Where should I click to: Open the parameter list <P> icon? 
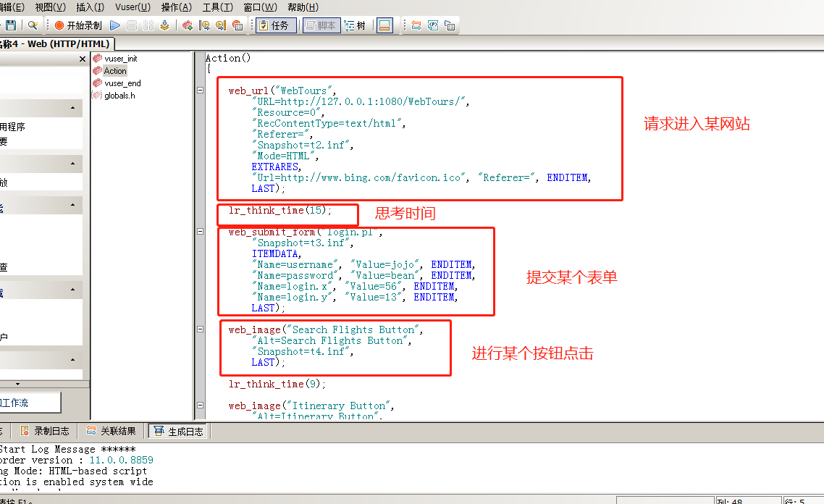tap(433, 25)
